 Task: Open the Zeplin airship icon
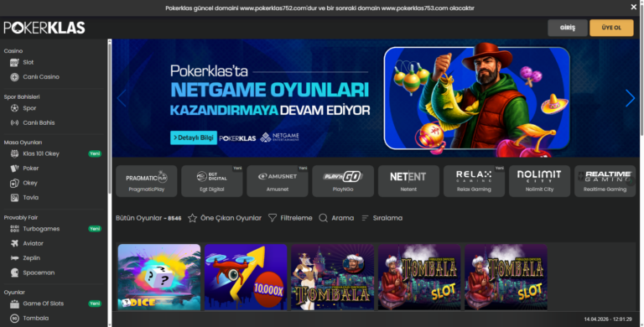click(14, 258)
